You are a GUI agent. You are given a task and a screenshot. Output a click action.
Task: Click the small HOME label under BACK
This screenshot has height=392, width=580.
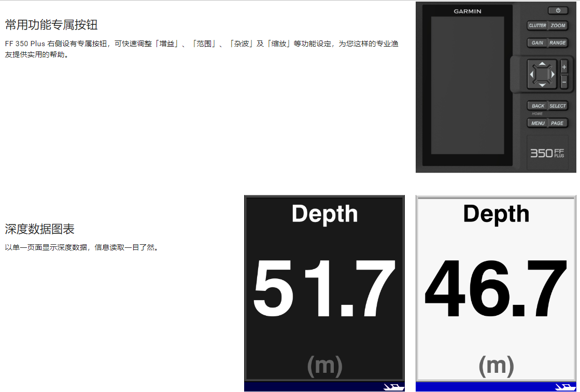(537, 114)
